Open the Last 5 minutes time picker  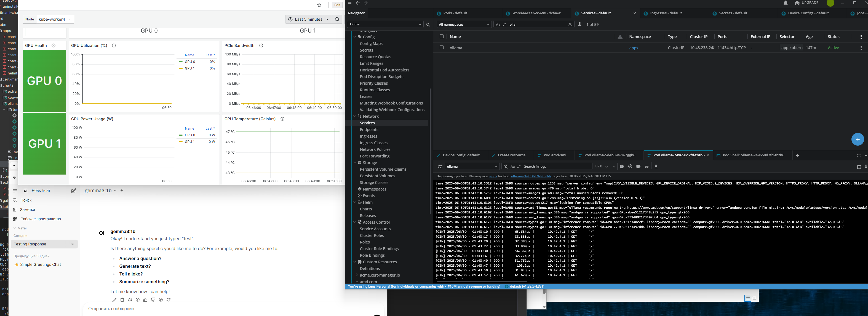pos(308,20)
